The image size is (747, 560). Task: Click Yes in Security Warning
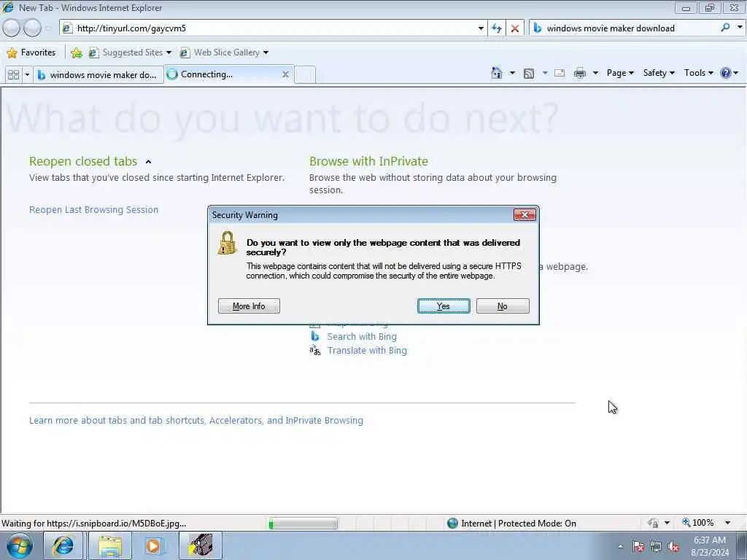tap(444, 306)
